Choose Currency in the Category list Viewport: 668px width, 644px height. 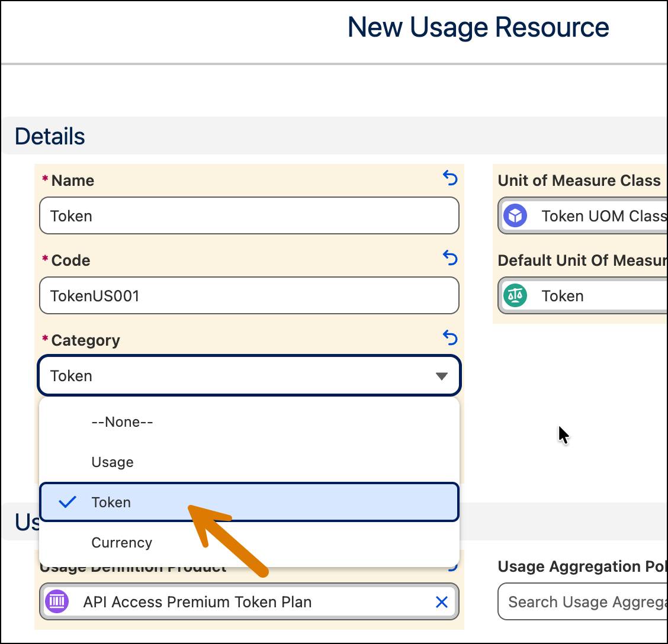pos(249,542)
